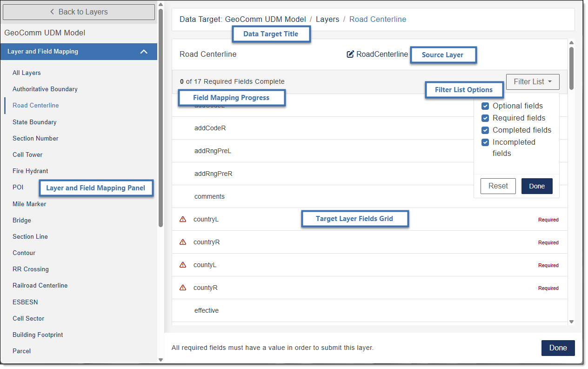Viewport: 588px width, 369px height.
Task: Click the warning icon beside countryR
Action: pos(183,242)
